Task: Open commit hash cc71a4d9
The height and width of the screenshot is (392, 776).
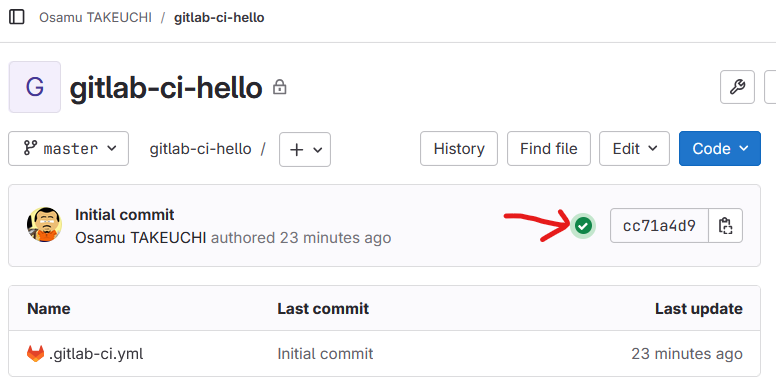Action: pyautogui.click(x=659, y=226)
